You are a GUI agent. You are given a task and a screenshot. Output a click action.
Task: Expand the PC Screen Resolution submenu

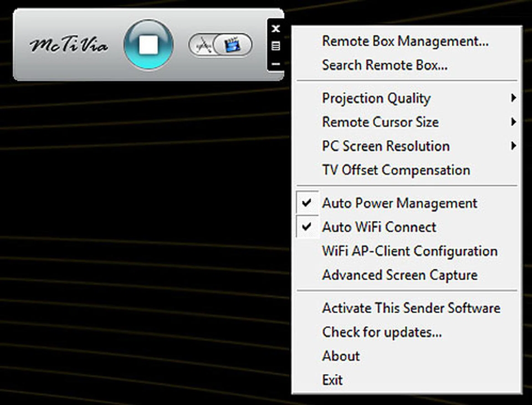tap(386, 146)
